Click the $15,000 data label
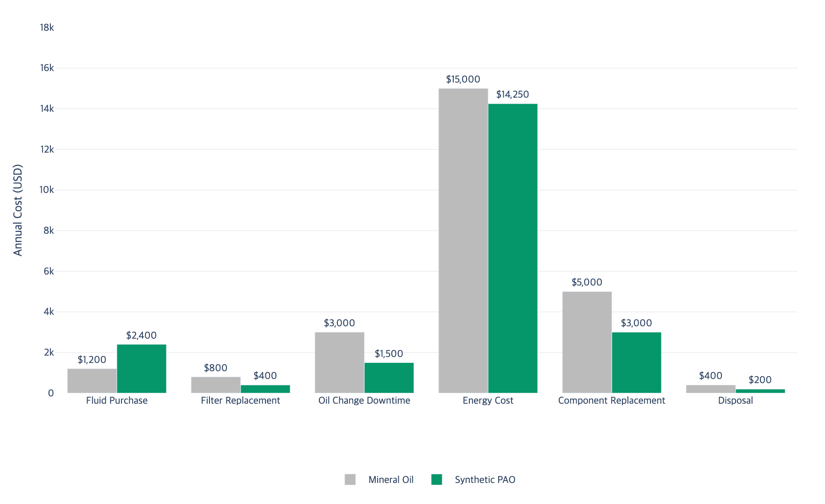This screenshot has width=825, height=504. click(x=463, y=79)
